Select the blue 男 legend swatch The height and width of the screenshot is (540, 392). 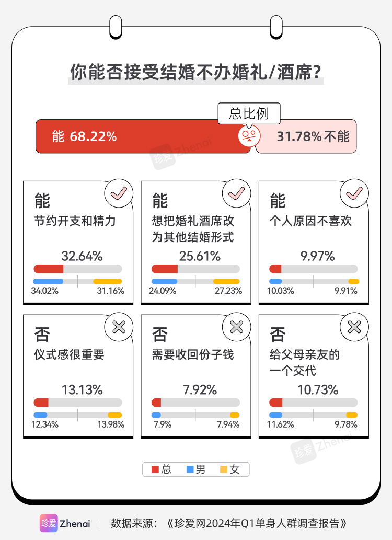click(190, 469)
